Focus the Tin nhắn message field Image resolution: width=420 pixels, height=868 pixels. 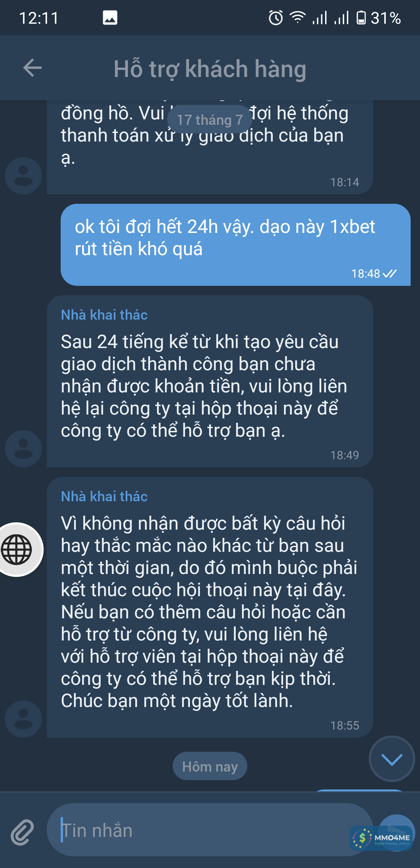coord(210,830)
